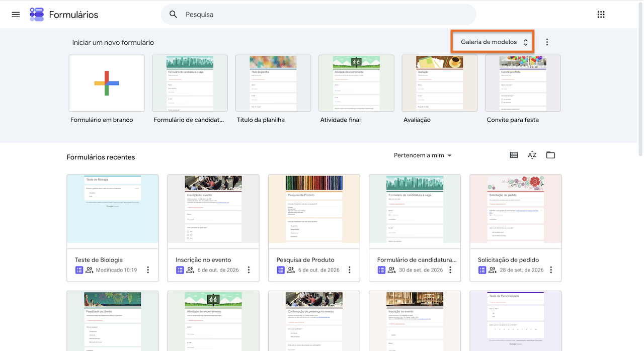Open more options for Pesquisa de Produto
The height and width of the screenshot is (351, 644).
point(349,270)
